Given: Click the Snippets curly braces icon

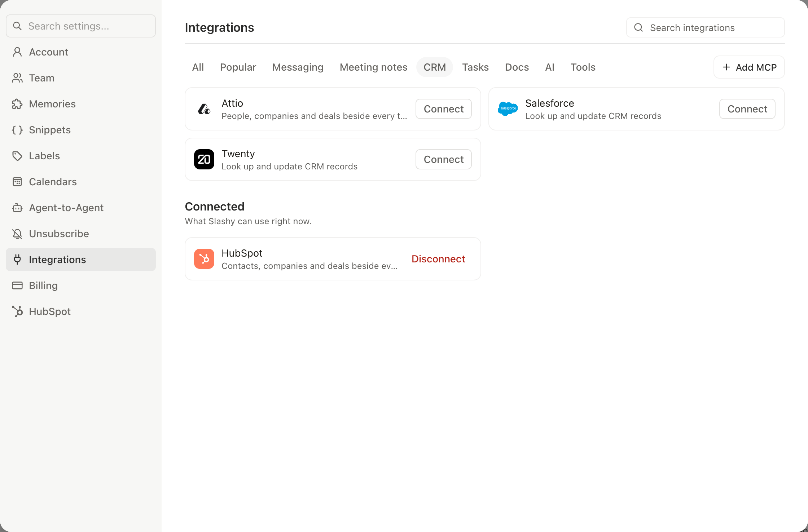Looking at the screenshot, I should [17, 130].
